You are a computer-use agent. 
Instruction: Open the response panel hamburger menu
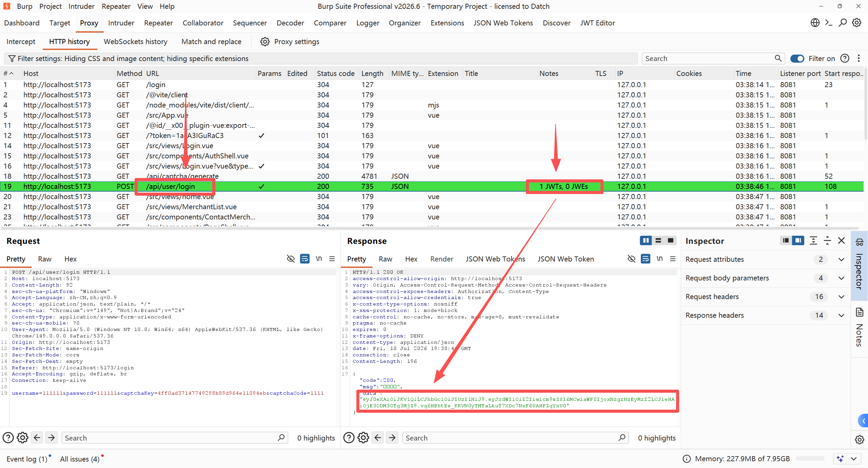point(673,259)
